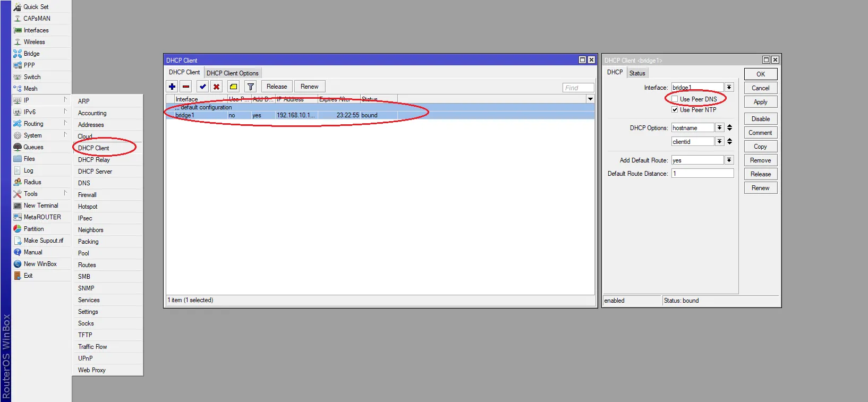Click the Find search field
Screen dimensions: 868x402
pos(578,88)
